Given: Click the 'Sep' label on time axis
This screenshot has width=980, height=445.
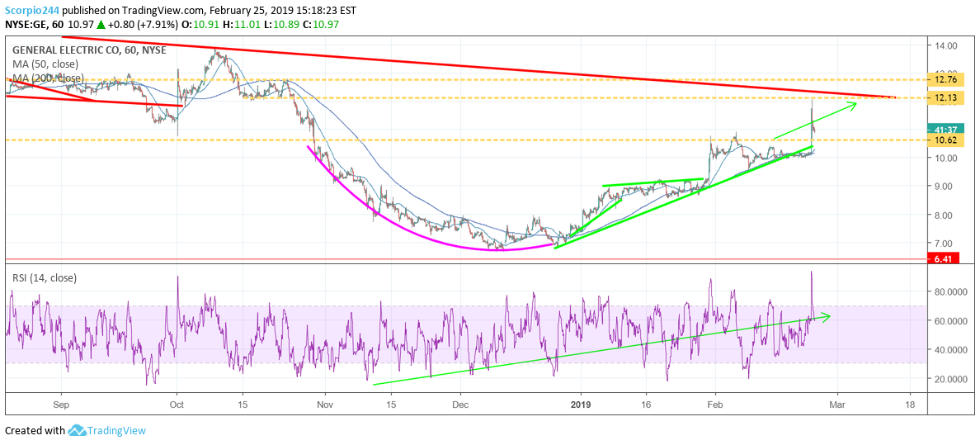Looking at the screenshot, I should (x=61, y=405).
